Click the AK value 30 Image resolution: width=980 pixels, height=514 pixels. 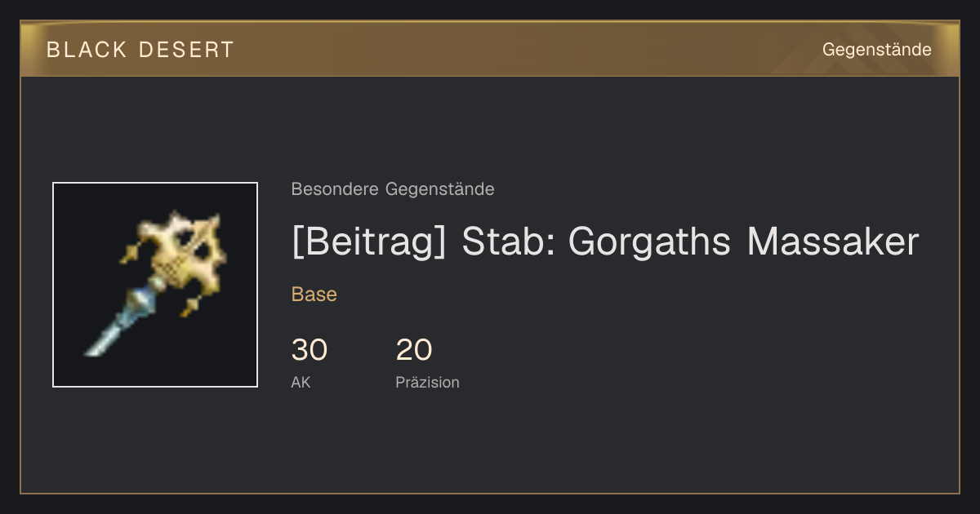(310, 350)
